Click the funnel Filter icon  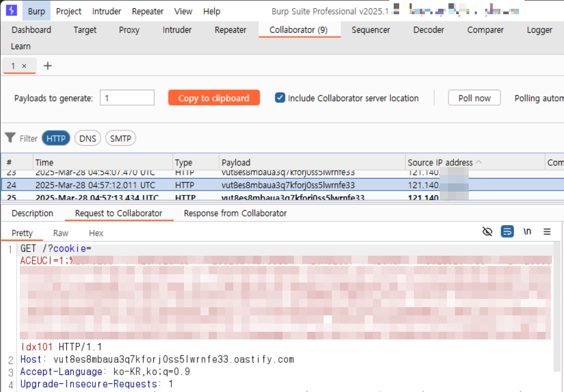[x=10, y=138]
